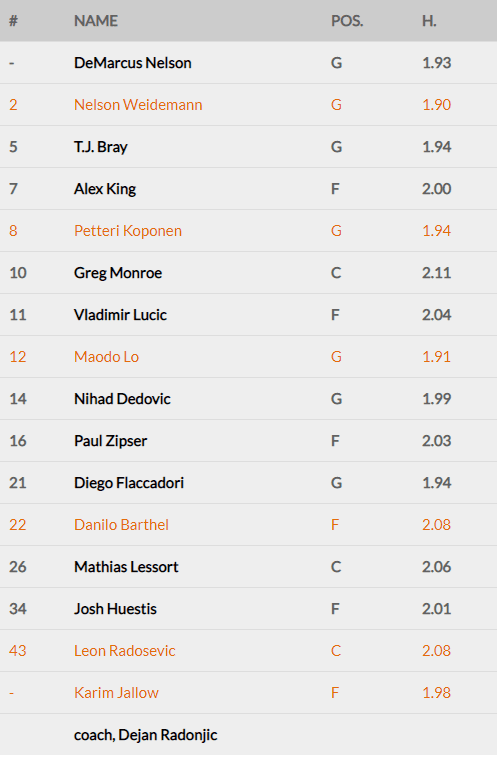Open DeMarcus Nelson player link

(x=132, y=63)
